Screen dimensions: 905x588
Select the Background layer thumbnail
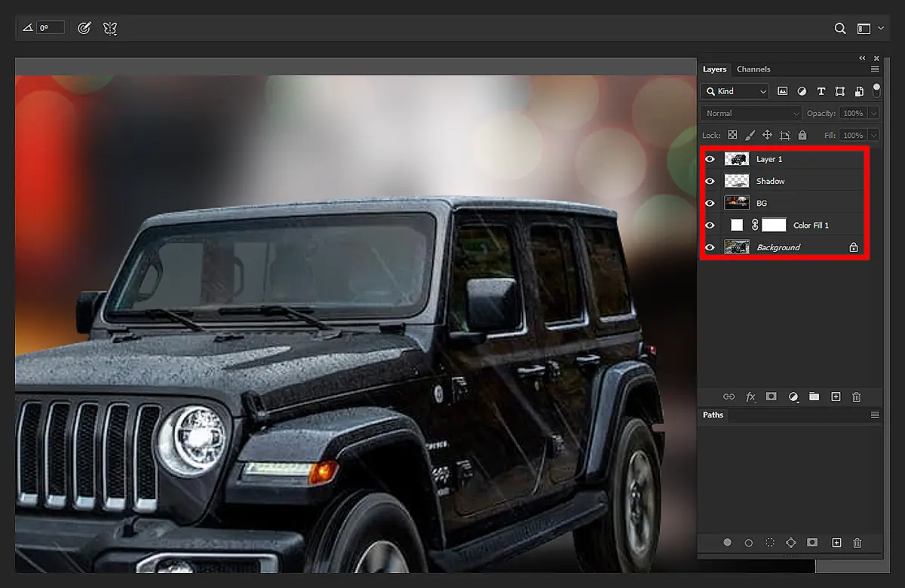click(x=737, y=247)
